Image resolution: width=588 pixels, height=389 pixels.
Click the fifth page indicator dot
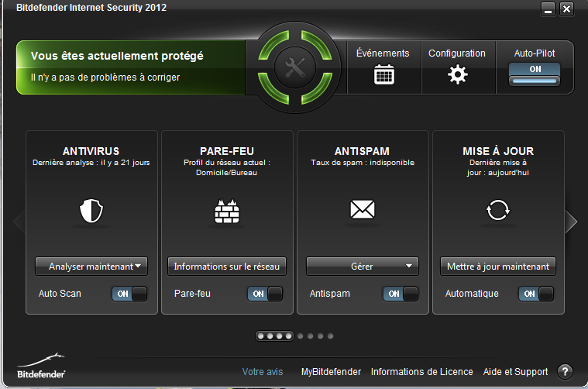point(301,336)
